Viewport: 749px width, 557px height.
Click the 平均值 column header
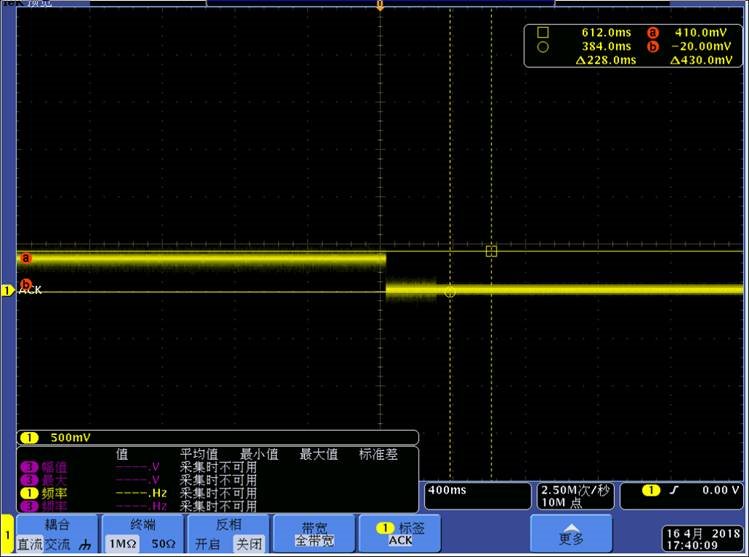[199, 454]
